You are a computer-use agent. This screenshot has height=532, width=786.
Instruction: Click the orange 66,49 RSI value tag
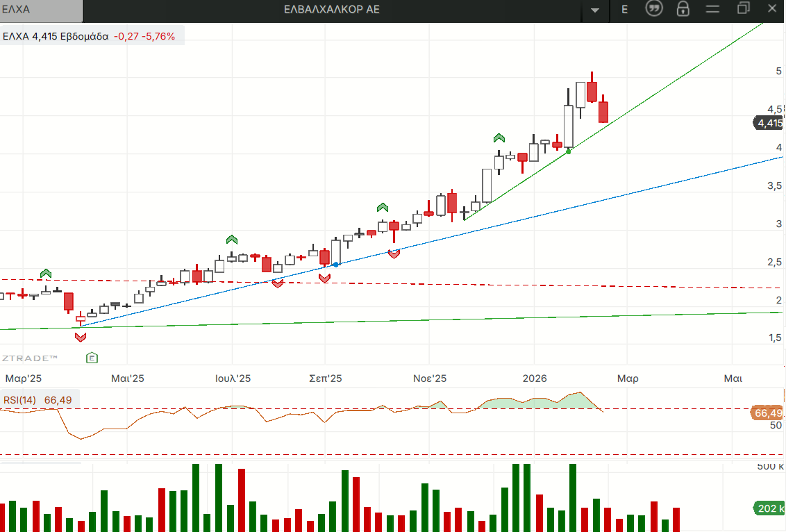tap(768, 413)
